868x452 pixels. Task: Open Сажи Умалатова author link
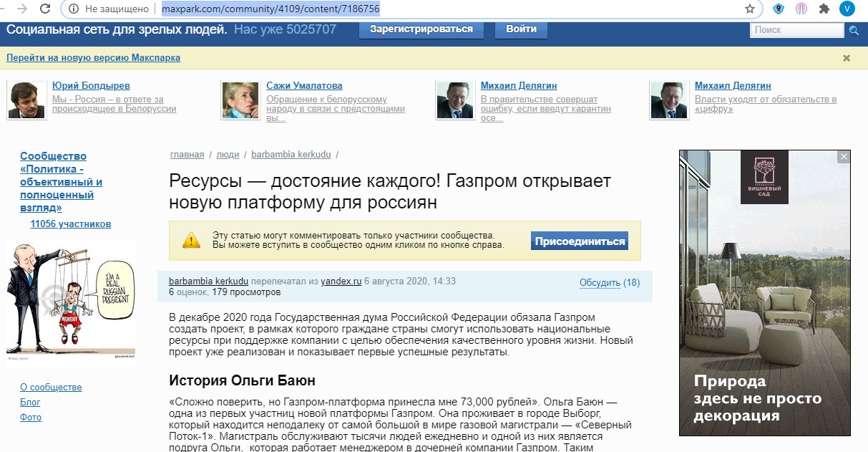click(304, 86)
